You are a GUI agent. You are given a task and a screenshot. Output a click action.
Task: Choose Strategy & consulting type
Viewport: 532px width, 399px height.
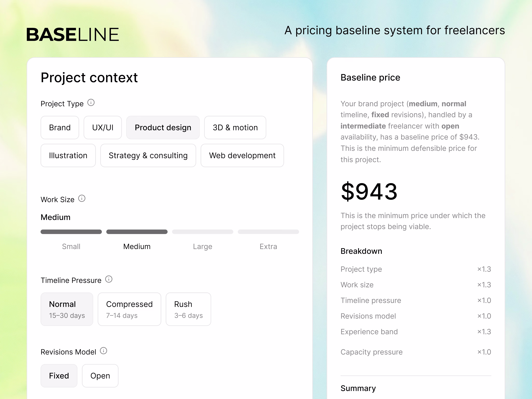(x=148, y=155)
